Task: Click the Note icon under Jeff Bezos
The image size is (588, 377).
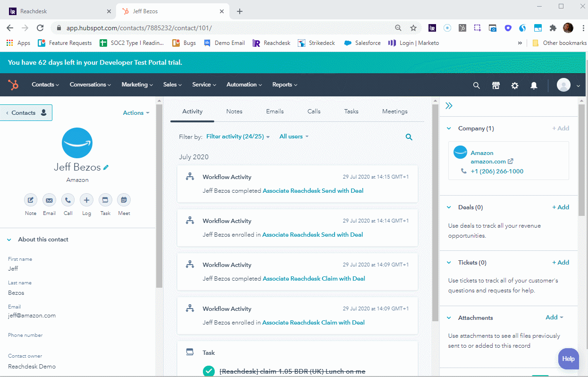Action: pos(31,200)
